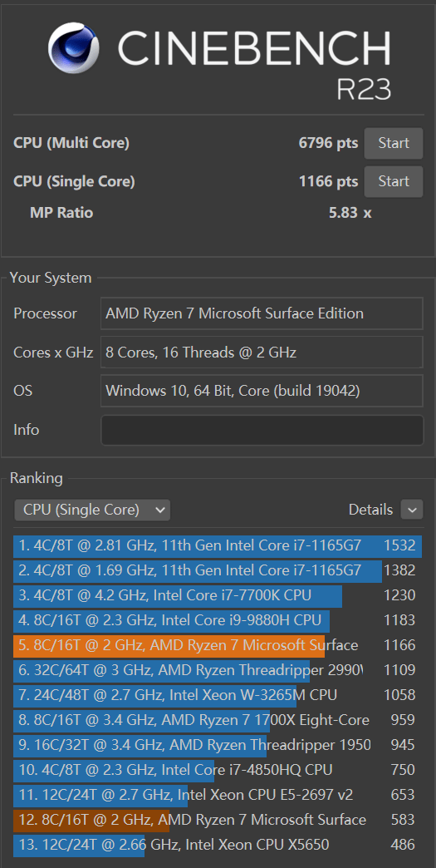Image resolution: width=436 pixels, height=868 pixels.
Task: Select the Cores x GHz value field
Action: 262,352
